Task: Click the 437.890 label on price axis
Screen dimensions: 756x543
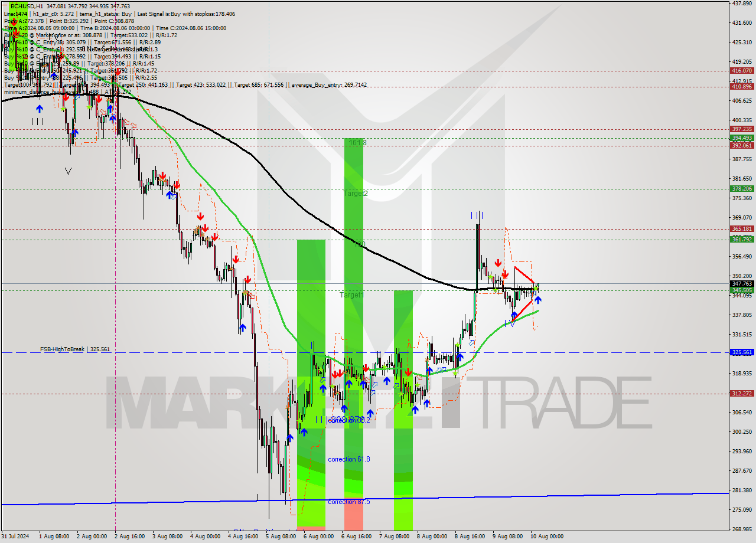Action: (x=742, y=3)
